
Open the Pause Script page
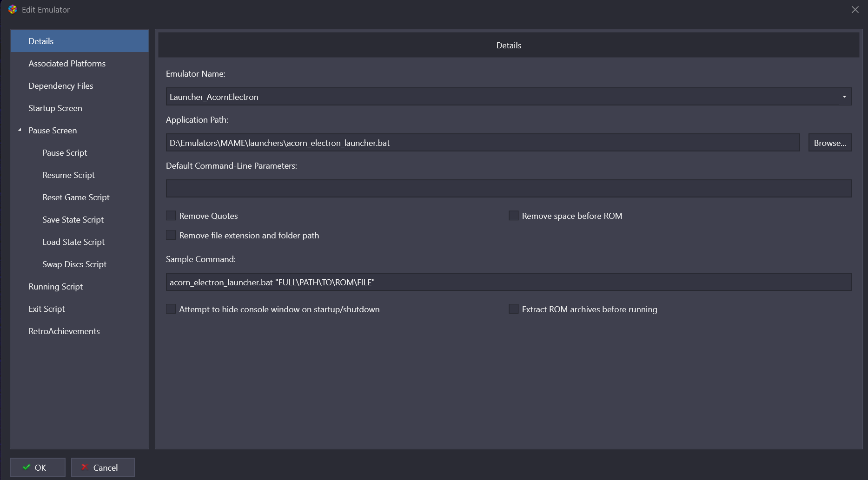(65, 153)
